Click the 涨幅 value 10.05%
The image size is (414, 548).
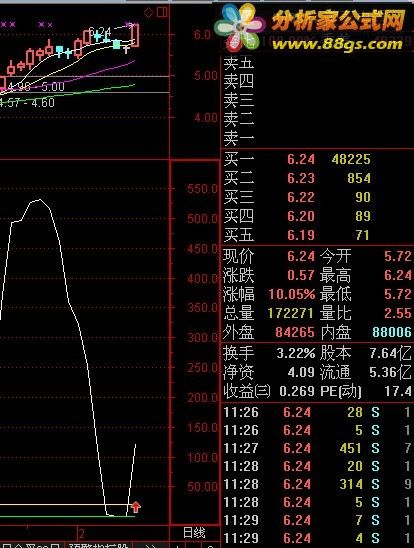point(292,294)
